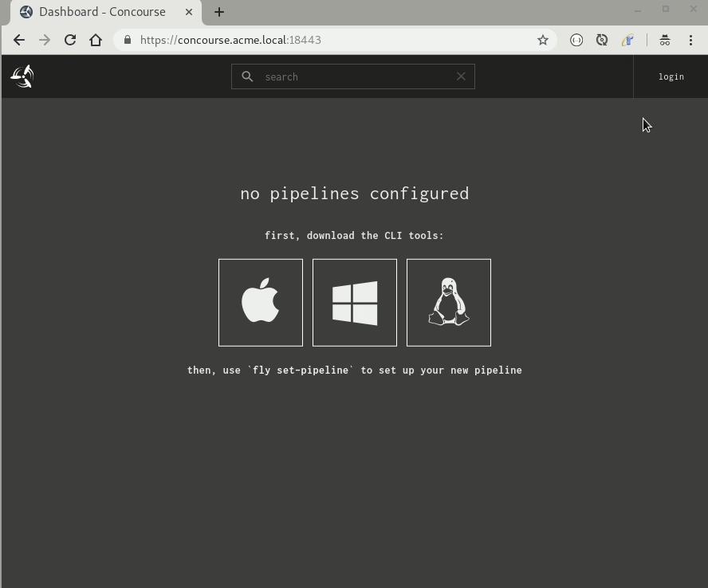This screenshot has width=708, height=588.
Task: Open a new browser tab
Action: pyautogui.click(x=219, y=12)
